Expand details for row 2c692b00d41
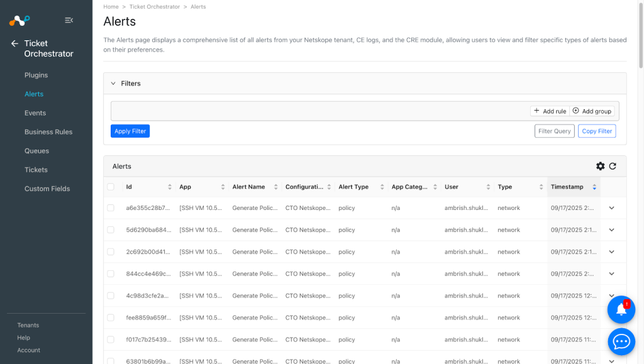The image size is (644, 364). pos(611,251)
